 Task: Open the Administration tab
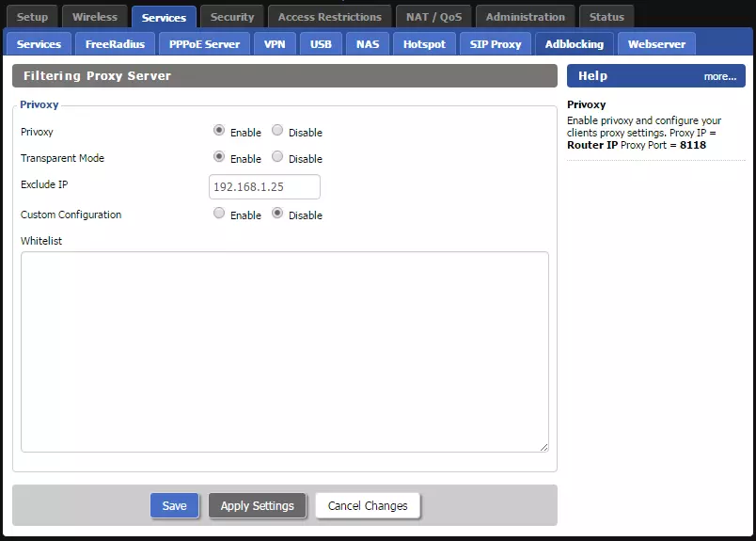click(x=525, y=17)
